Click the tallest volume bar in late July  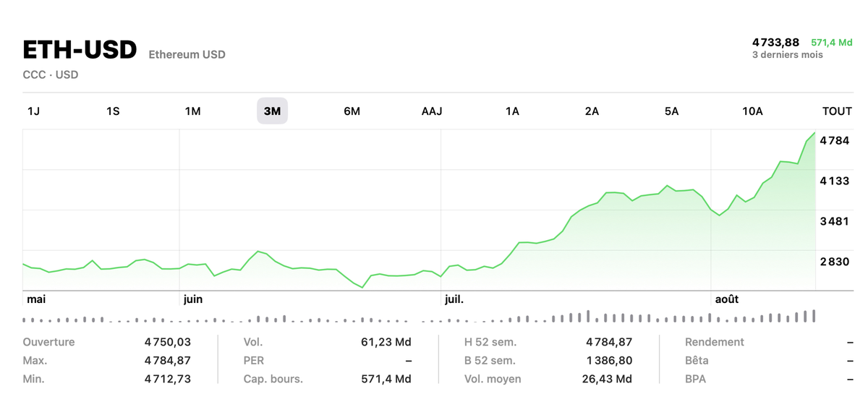pos(588,316)
